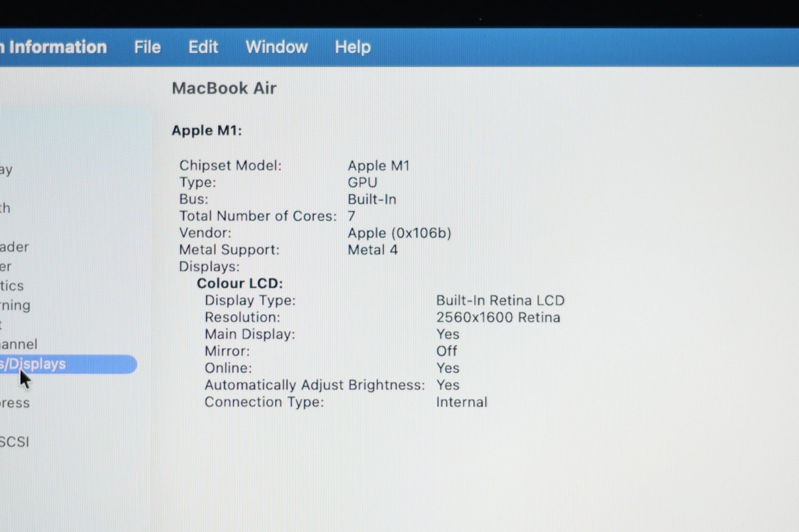This screenshot has width=799, height=532.
Task: Select the NVMExpress sidebar entry ending in 'ress'
Action: (15, 403)
